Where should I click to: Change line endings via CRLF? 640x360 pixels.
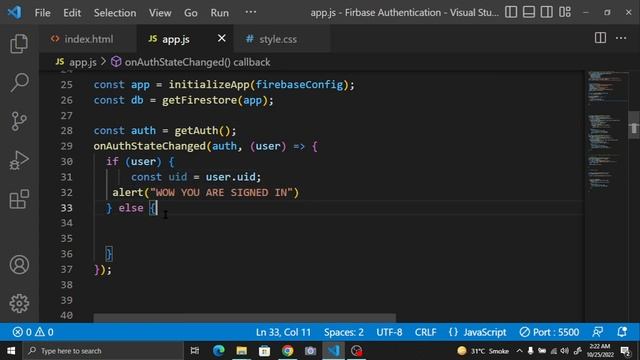click(x=425, y=332)
